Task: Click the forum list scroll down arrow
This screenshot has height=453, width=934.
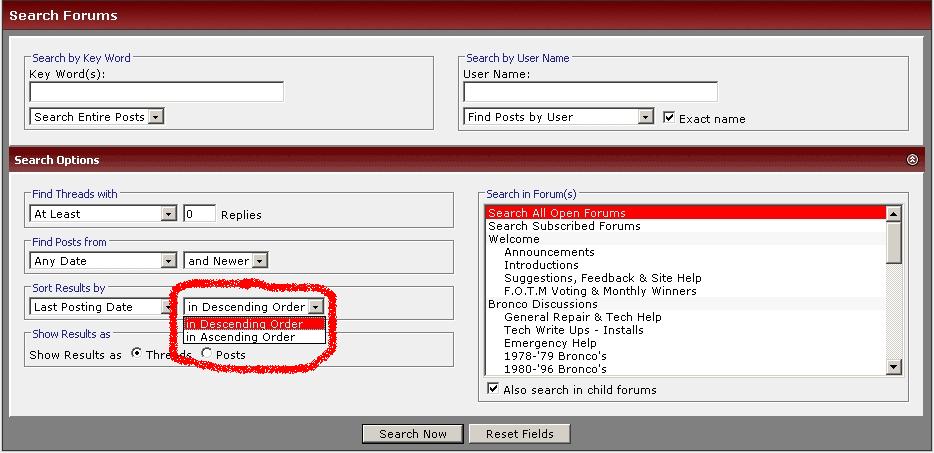Action: pyautogui.click(x=894, y=368)
